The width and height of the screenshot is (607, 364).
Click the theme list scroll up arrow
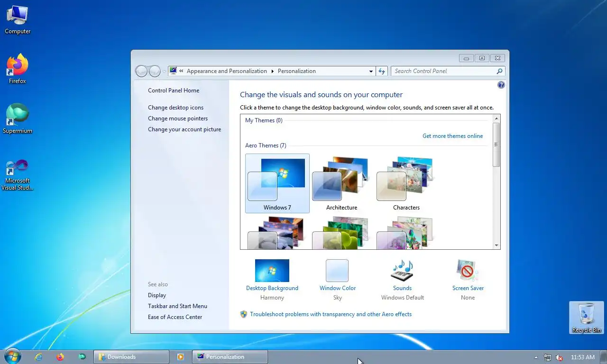point(497,118)
